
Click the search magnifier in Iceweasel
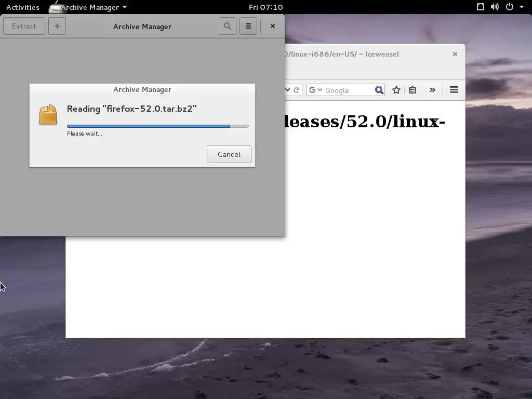click(379, 90)
